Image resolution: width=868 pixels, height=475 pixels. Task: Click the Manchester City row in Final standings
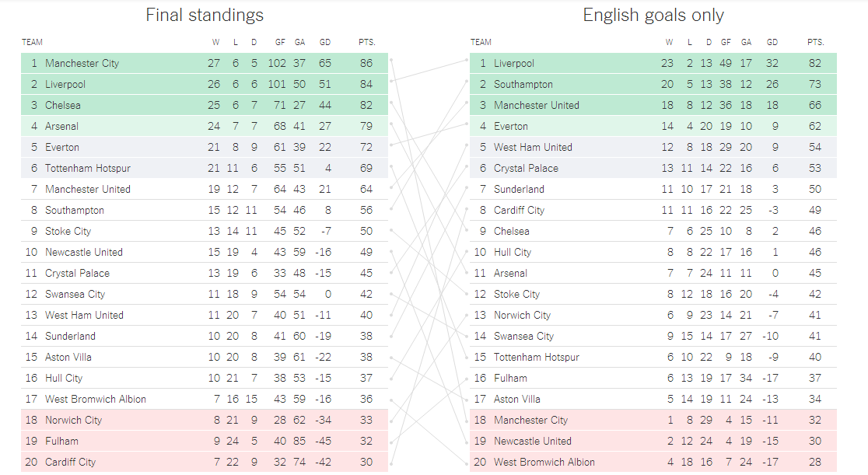205,63
